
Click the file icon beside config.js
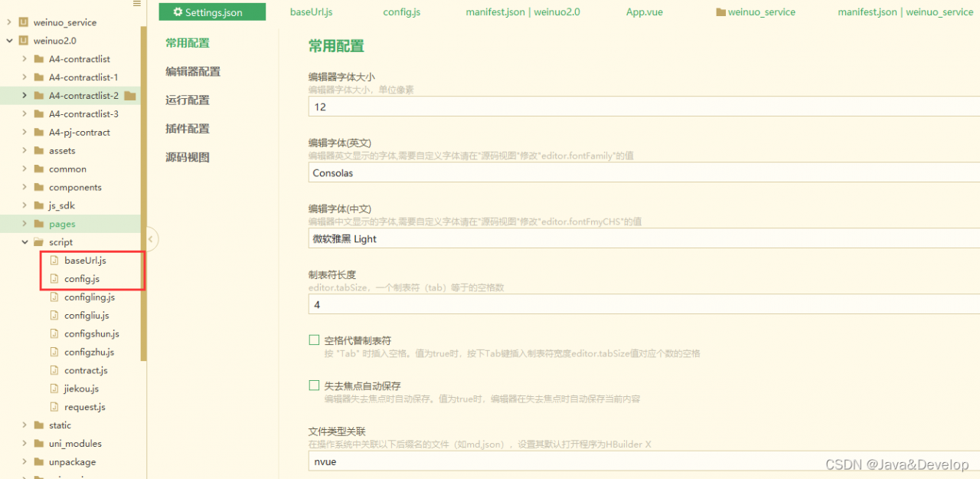[x=55, y=278]
